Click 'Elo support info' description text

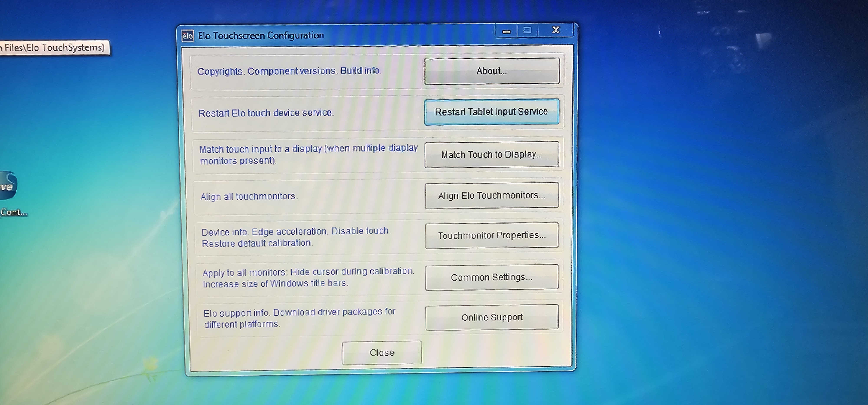pos(299,318)
